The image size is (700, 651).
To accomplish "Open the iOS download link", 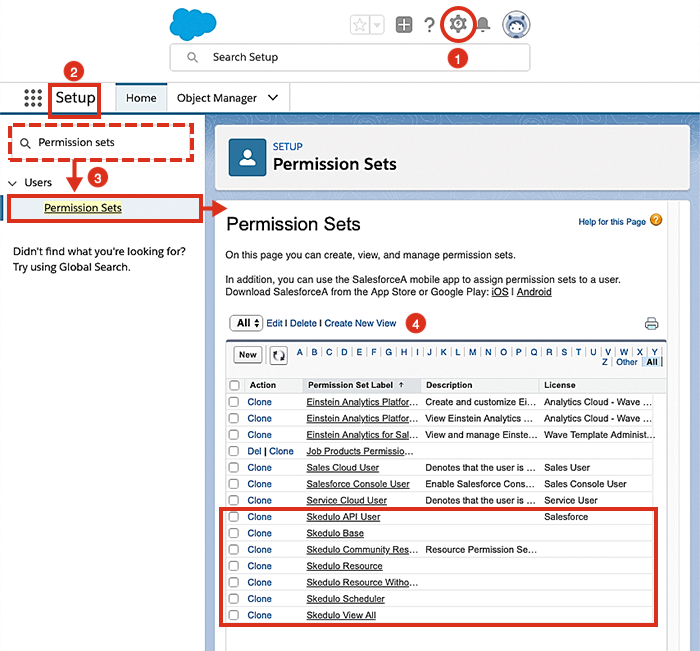I will pos(500,292).
